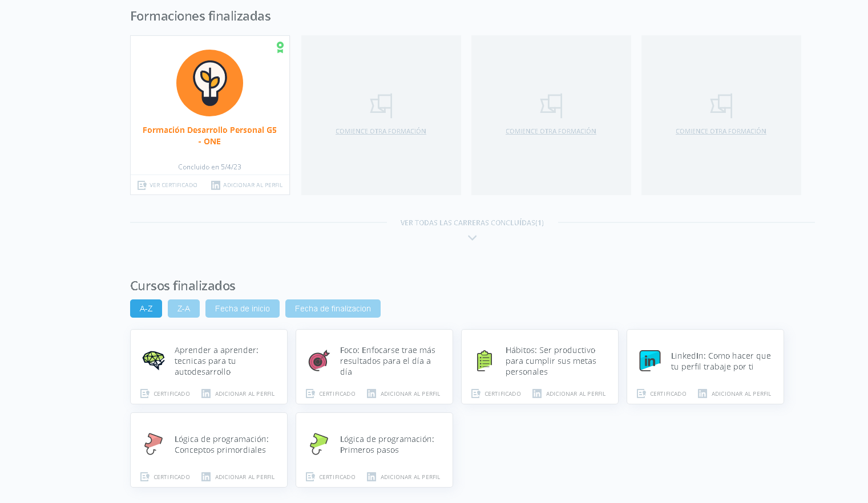Click the green completion badge icon
This screenshot has height=503, width=868.
tap(280, 47)
